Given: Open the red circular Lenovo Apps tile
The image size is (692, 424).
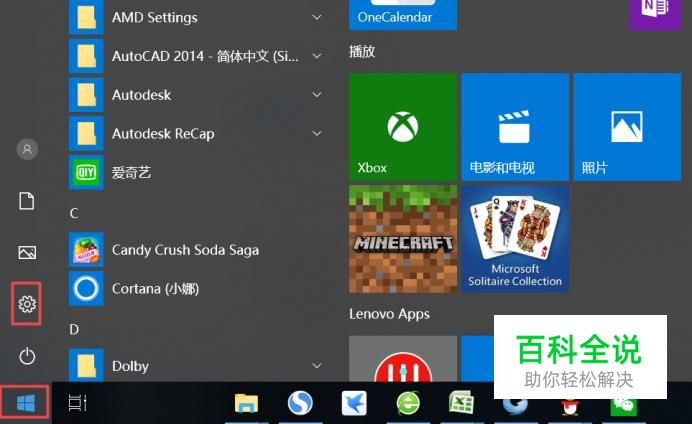Looking at the screenshot, I should (x=403, y=359).
